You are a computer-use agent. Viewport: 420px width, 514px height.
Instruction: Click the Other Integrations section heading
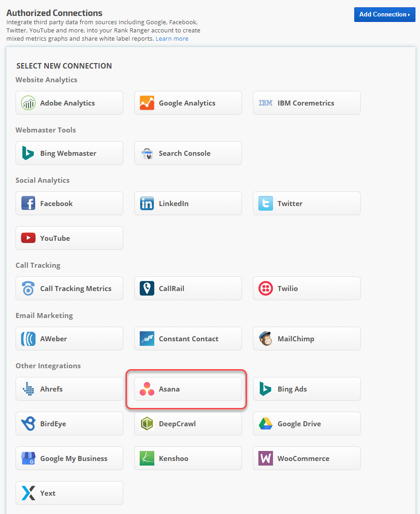coord(48,366)
